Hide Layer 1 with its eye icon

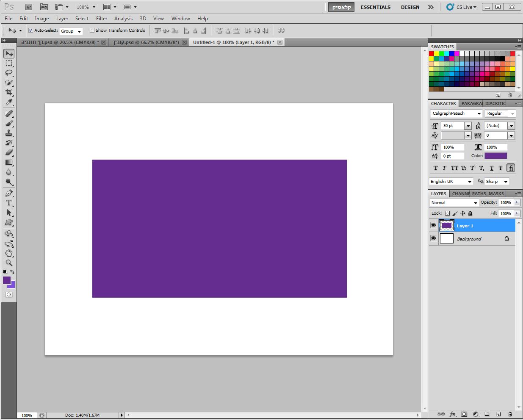(x=433, y=225)
